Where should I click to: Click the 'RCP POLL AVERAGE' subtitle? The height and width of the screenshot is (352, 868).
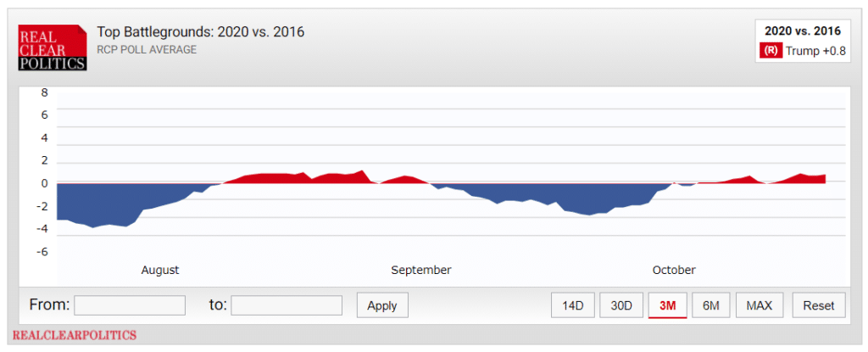147,50
